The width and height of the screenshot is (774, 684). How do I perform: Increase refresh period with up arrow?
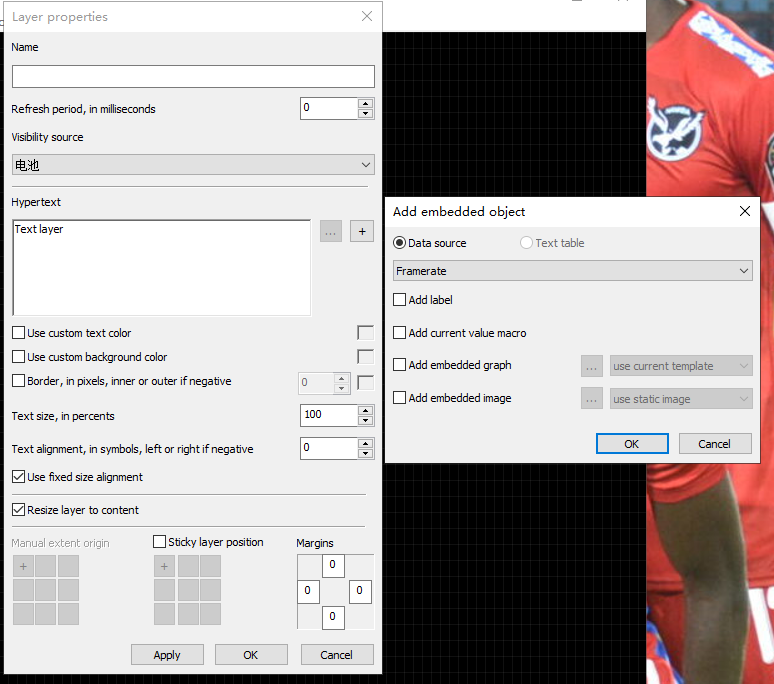[x=365, y=104]
